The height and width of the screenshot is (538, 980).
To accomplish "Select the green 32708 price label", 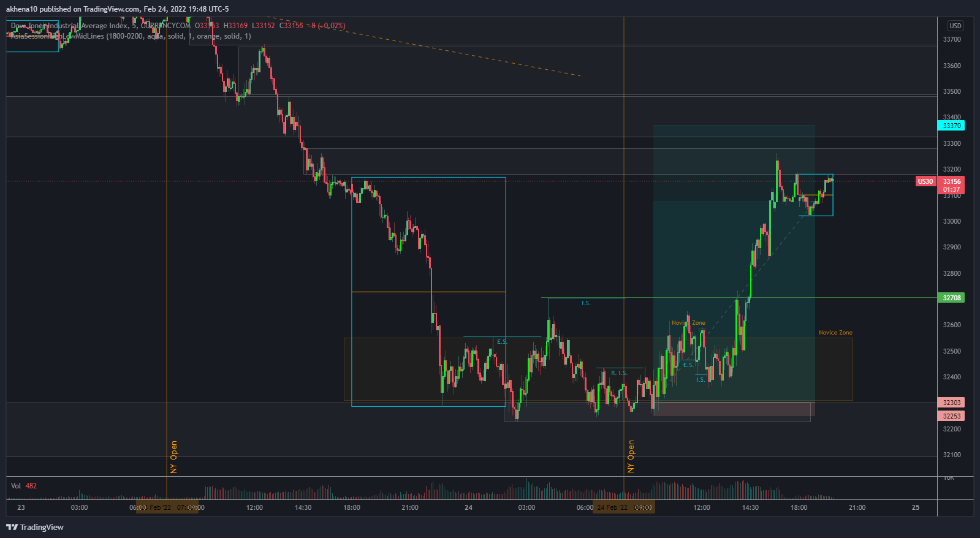I will click(951, 298).
